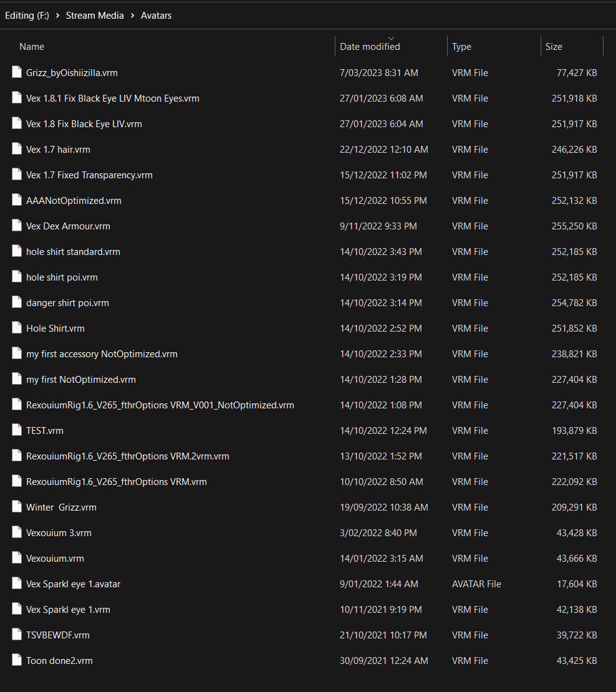This screenshot has height=692, width=616.
Task: Navigate to Stream Media in the address bar
Action: (95, 16)
